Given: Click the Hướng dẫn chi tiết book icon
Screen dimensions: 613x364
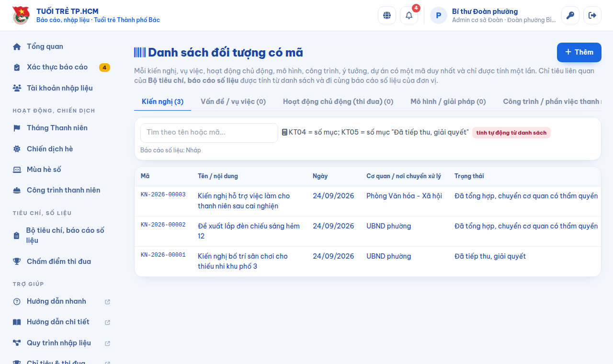Looking at the screenshot, I should (17, 322).
